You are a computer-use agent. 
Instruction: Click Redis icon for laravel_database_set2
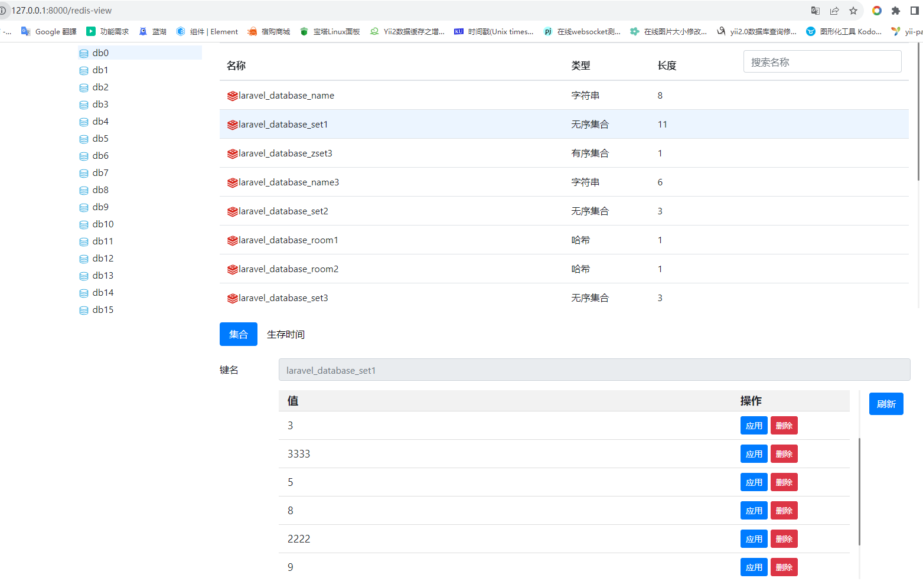click(233, 211)
